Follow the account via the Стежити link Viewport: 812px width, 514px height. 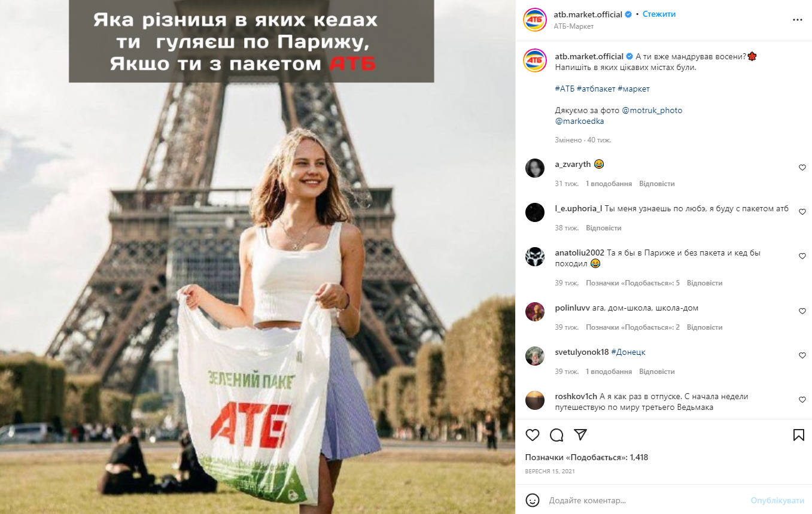(659, 14)
